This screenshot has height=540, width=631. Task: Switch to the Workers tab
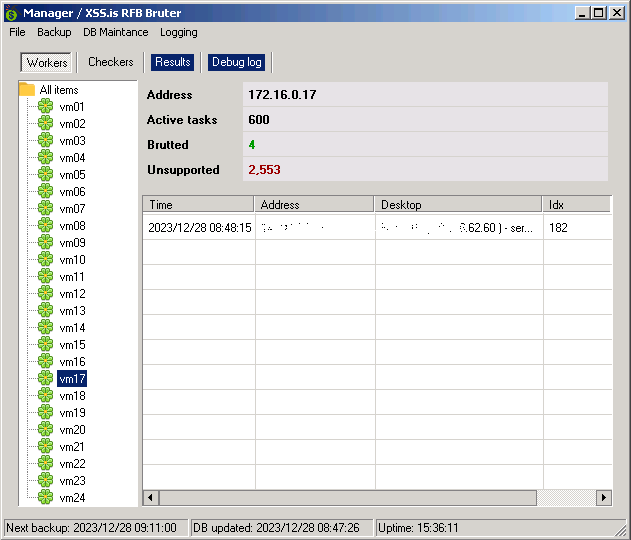[x=47, y=62]
